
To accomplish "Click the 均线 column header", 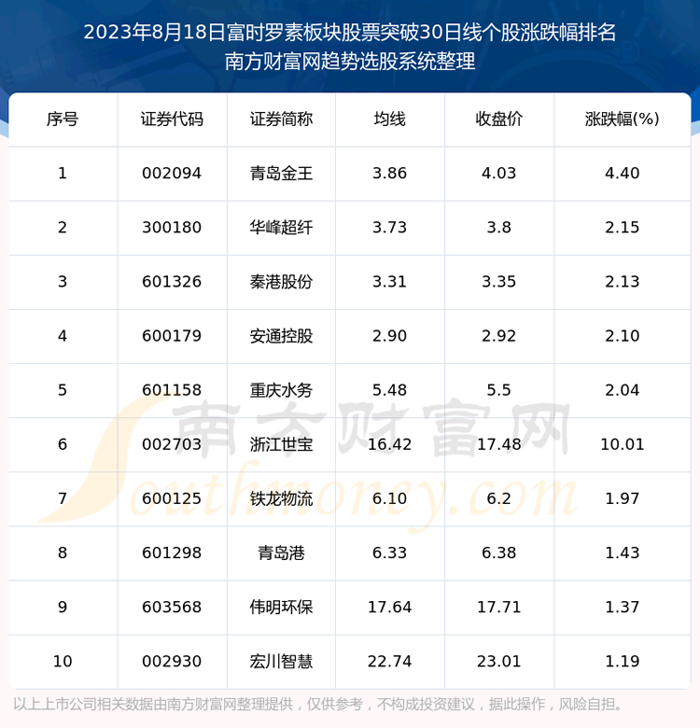I will [389, 119].
